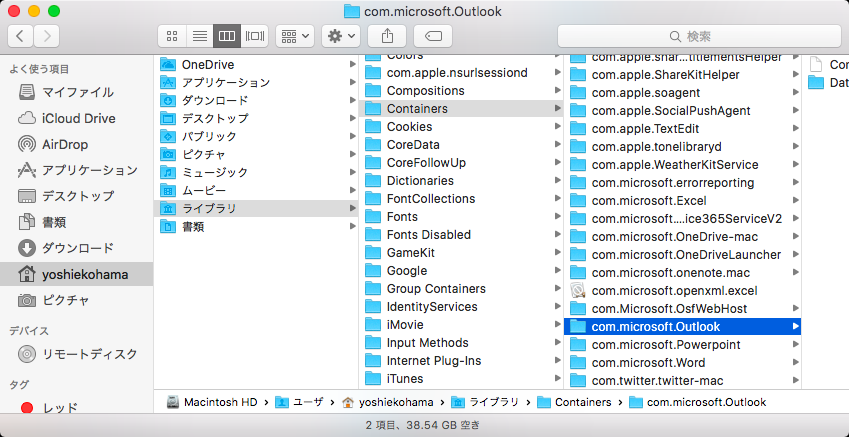Viewport: 849px width, 437px height.
Task: Select the Dictionaries folder
Action: tap(461, 181)
